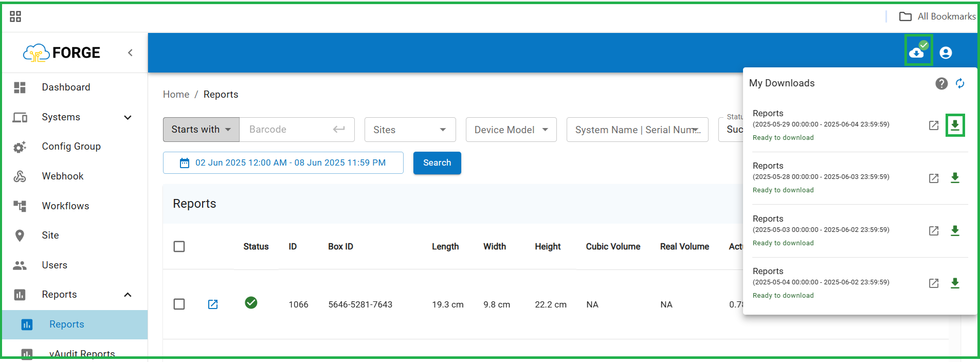Open Workflows from the sidebar
This screenshot has height=362, width=980.
click(65, 206)
